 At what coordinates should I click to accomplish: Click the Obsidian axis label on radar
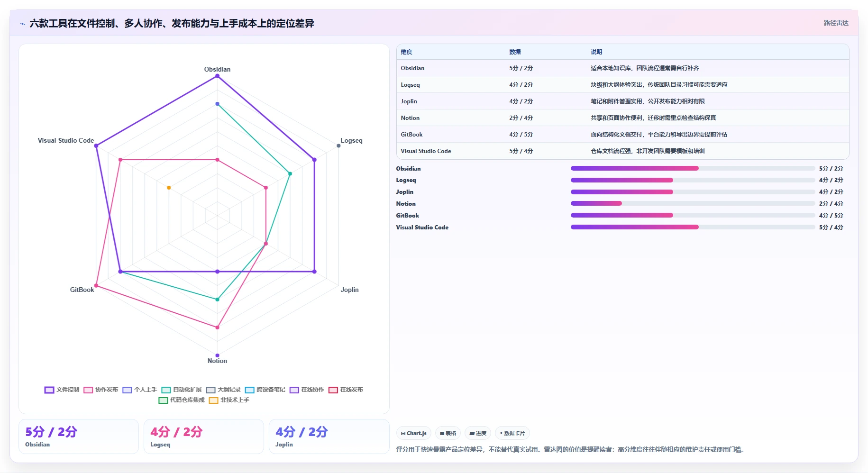[x=217, y=69]
